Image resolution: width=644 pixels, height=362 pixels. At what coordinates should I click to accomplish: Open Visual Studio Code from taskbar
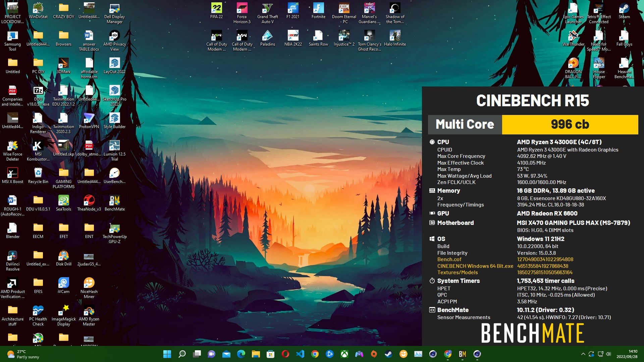(x=300, y=354)
